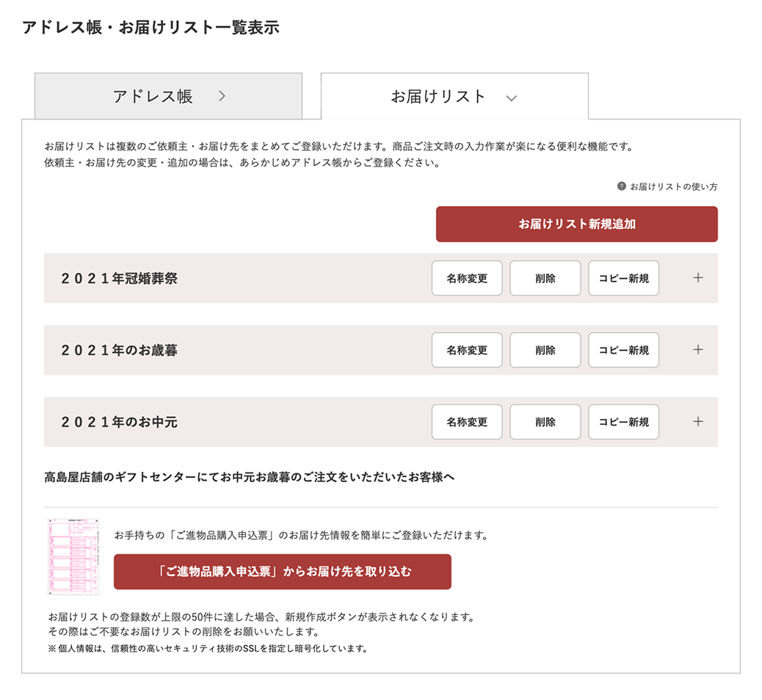Screen dimensions: 762x700
Task: Delete the 2021年のお中元 list
Action: point(545,422)
